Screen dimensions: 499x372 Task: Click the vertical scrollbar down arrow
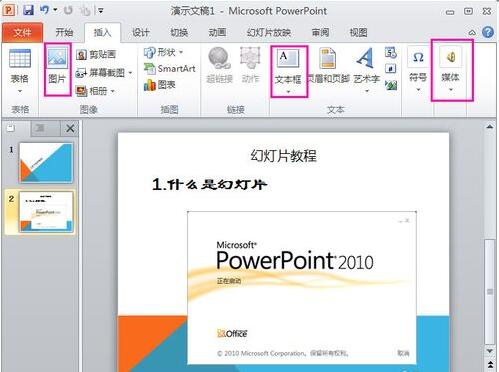(x=489, y=351)
